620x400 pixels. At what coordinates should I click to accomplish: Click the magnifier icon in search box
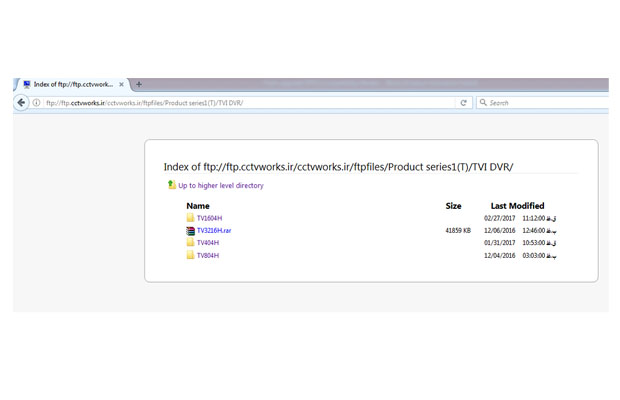pos(483,102)
